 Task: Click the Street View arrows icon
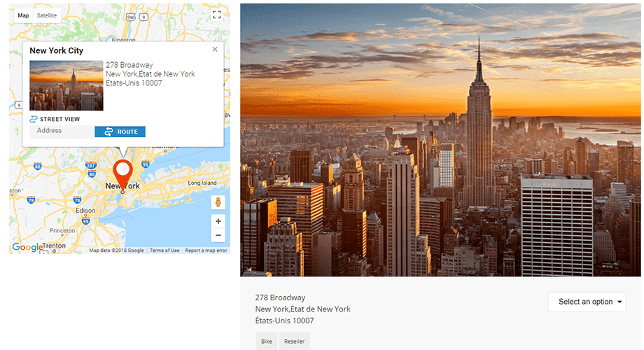pyautogui.click(x=34, y=119)
